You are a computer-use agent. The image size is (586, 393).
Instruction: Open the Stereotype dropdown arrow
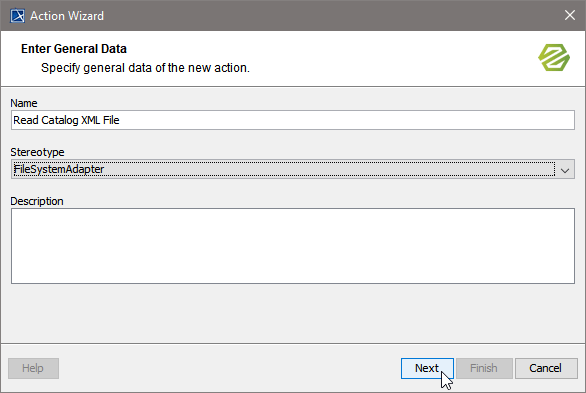tap(565, 170)
